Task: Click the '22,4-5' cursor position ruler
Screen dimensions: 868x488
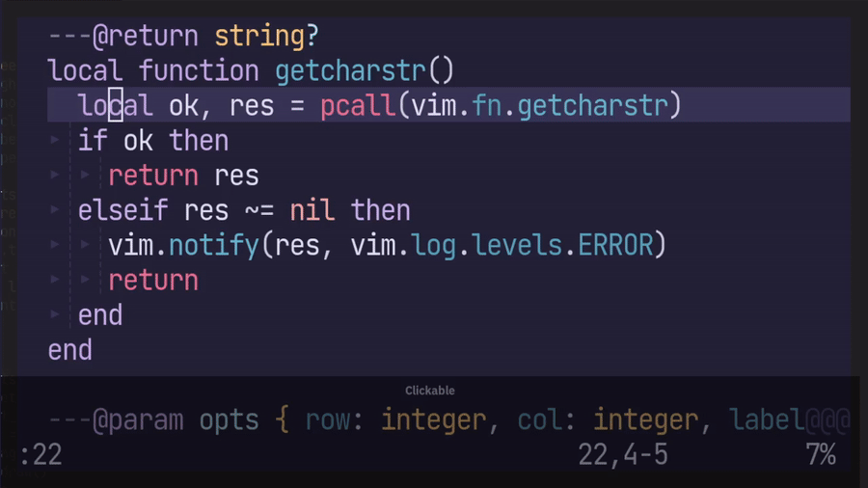Action: 623,454
